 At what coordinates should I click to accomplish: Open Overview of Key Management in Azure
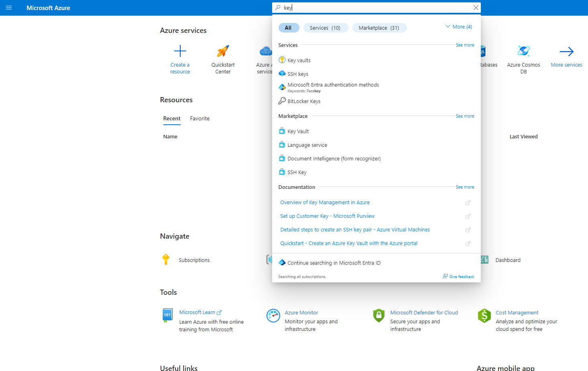click(325, 203)
